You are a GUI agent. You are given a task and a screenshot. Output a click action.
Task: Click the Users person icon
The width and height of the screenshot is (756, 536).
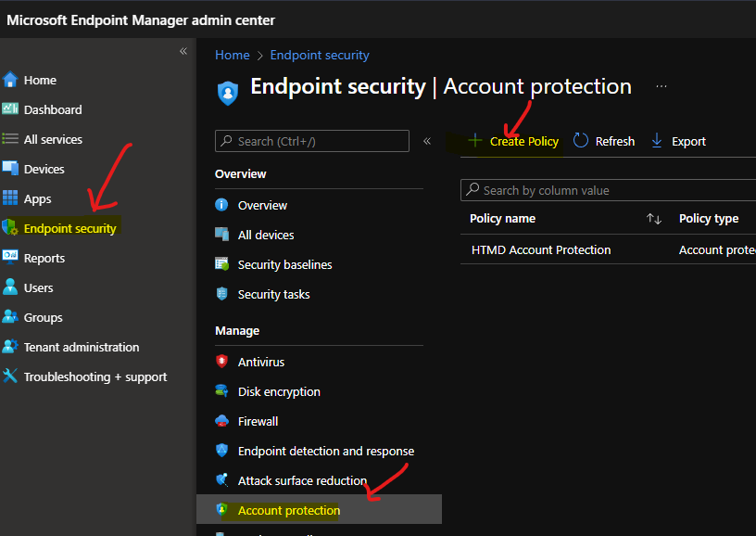point(9,287)
